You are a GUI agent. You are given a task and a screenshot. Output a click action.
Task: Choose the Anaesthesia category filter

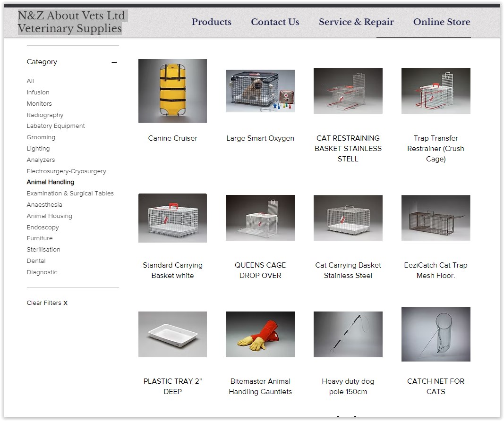44,205
